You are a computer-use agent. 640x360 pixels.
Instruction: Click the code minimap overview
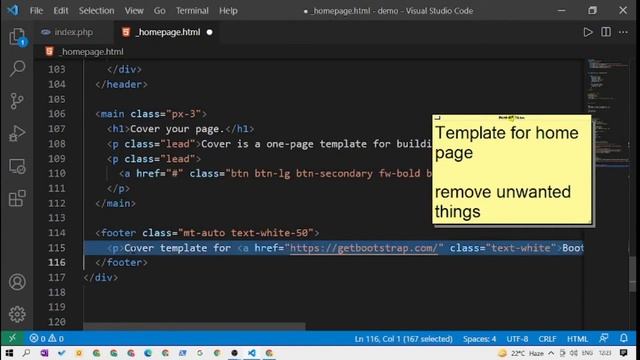pyautogui.click(x=607, y=113)
